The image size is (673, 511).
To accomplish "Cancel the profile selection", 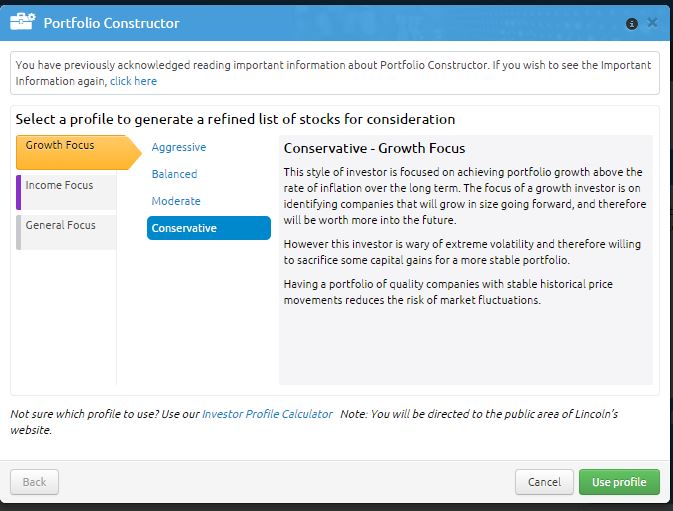I will [x=544, y=482].
